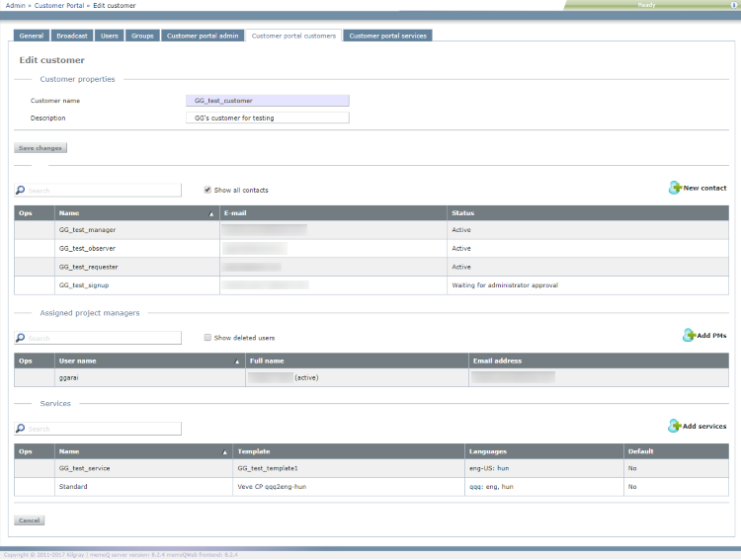Click the New contact add icon

tap(676, 188)
